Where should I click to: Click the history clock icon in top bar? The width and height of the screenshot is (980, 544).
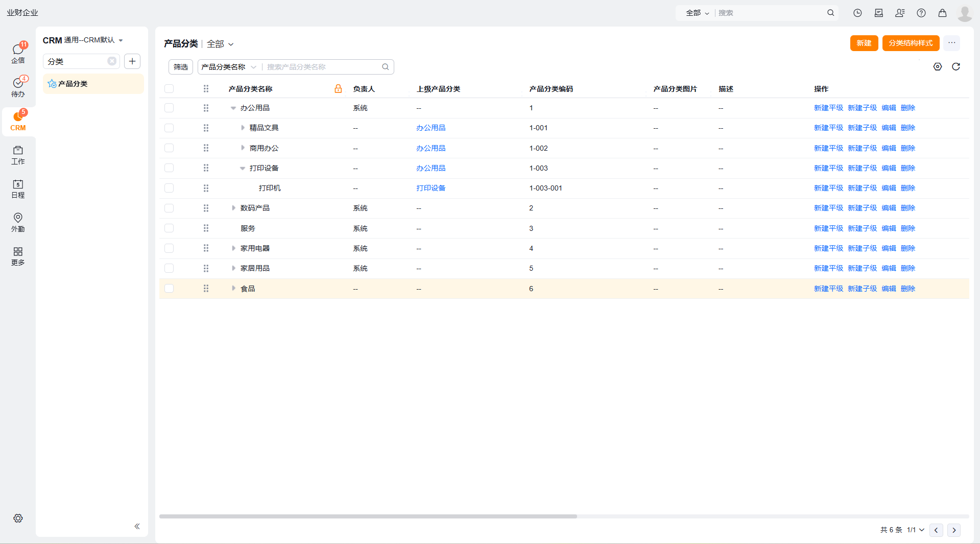(x=857, y=13)
